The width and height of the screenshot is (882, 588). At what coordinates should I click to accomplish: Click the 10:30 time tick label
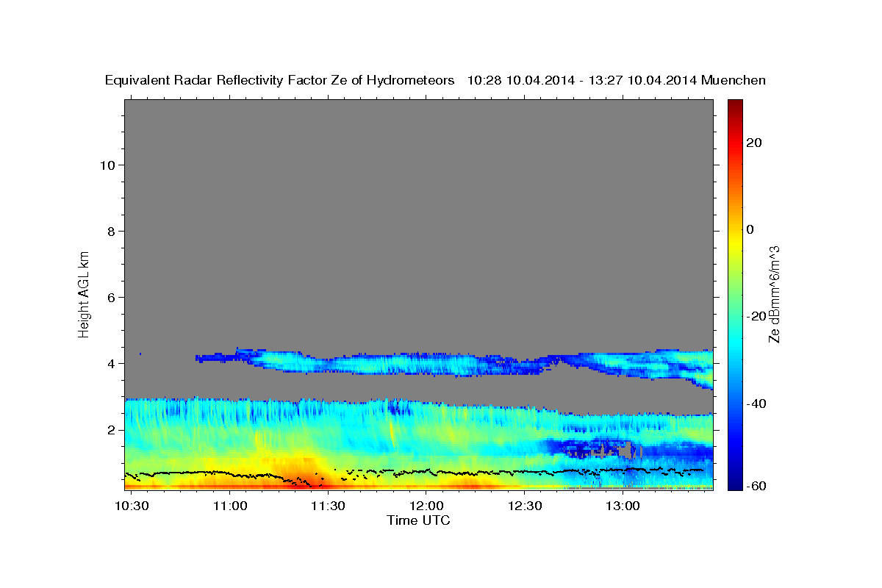click(x=132, y=506)
